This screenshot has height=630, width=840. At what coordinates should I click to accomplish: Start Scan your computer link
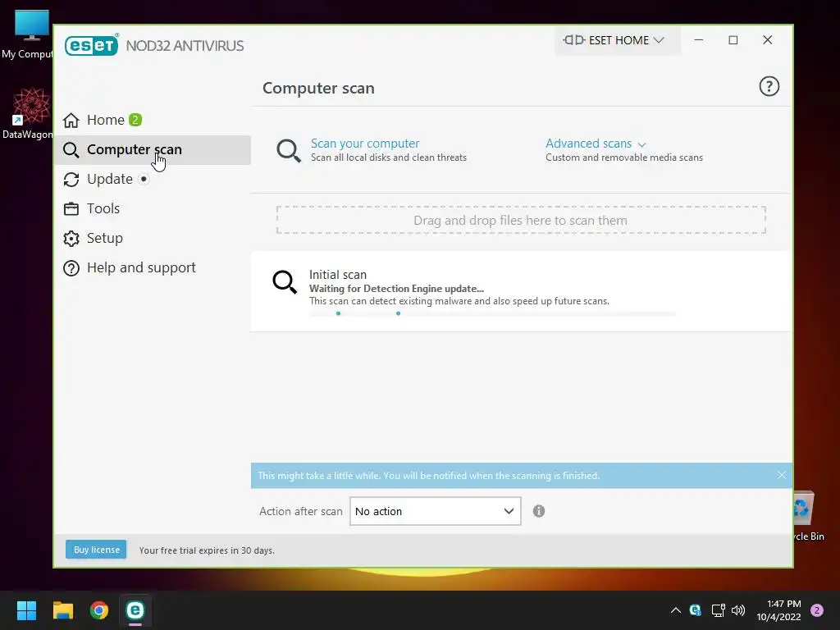coord(365,144)
